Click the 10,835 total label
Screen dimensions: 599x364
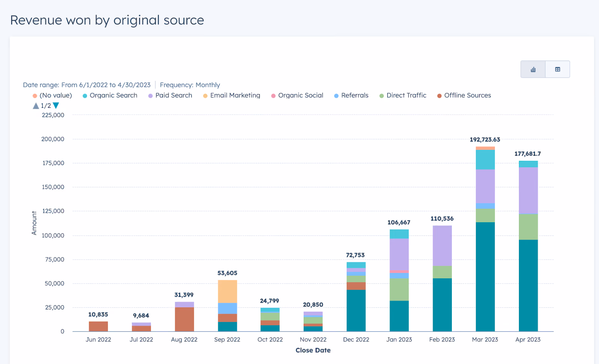pos(98,315)
